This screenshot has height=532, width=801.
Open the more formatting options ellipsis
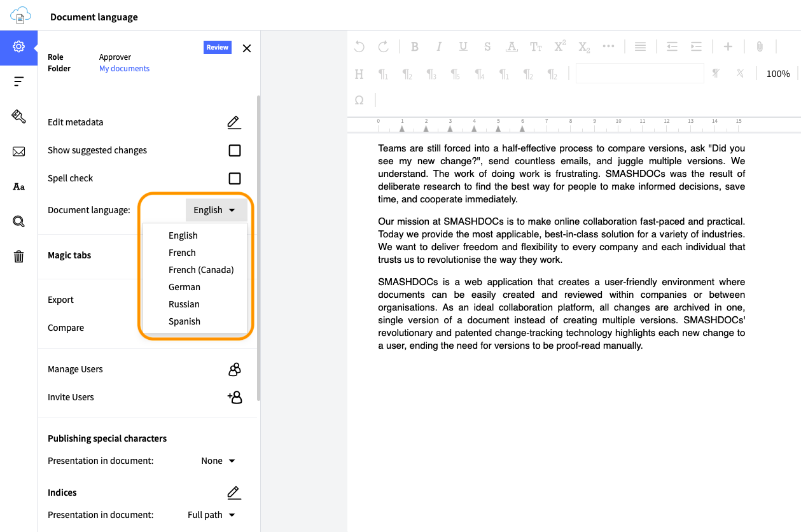point(608,46)
